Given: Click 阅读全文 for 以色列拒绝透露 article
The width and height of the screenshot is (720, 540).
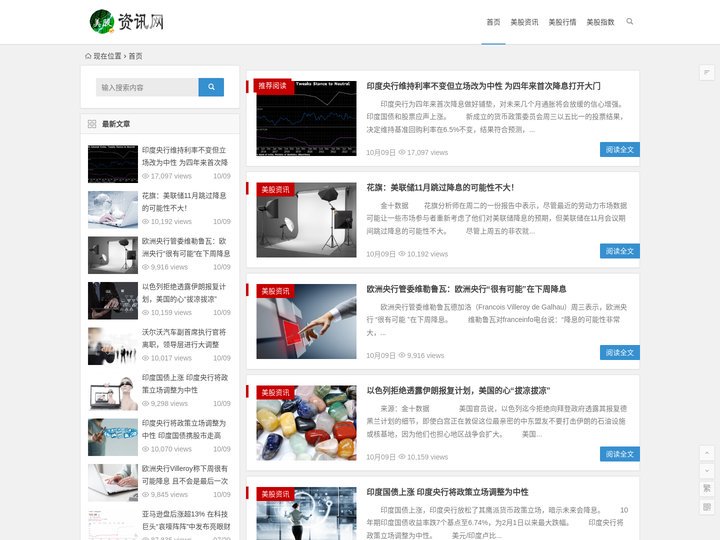Looking at the screenshot, I should tap(619, 454).
